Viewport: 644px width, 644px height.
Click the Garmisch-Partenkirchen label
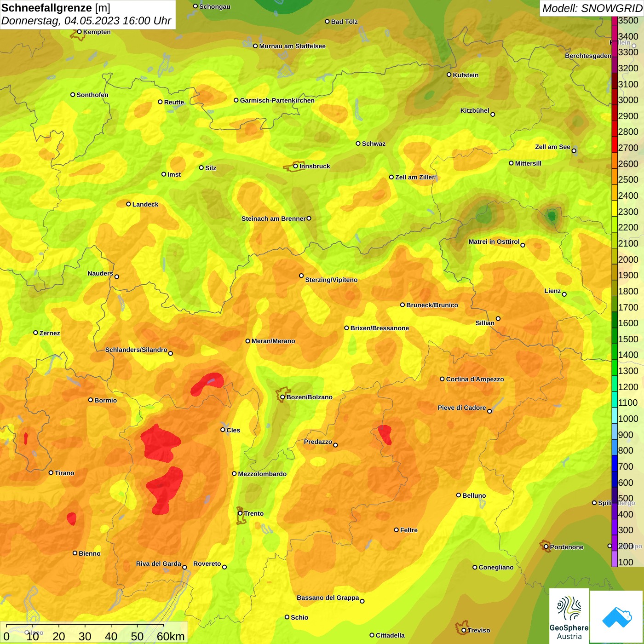277,100
